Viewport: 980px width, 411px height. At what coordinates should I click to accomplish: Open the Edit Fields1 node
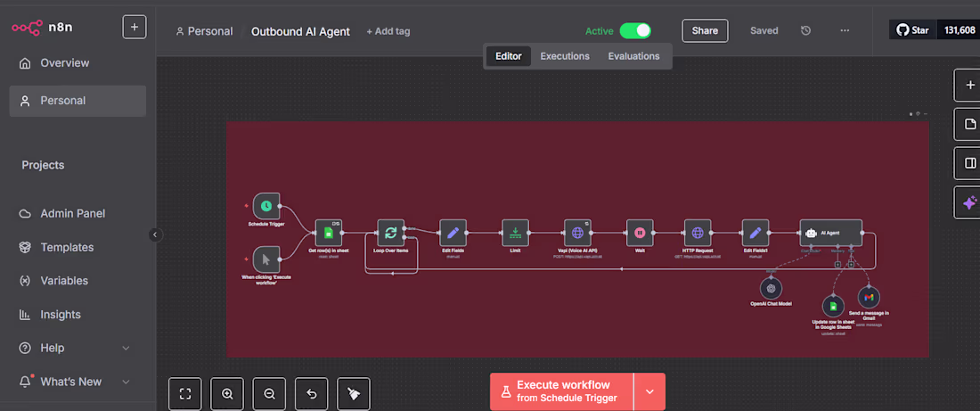pyautogui.click(x=755, y=233)
